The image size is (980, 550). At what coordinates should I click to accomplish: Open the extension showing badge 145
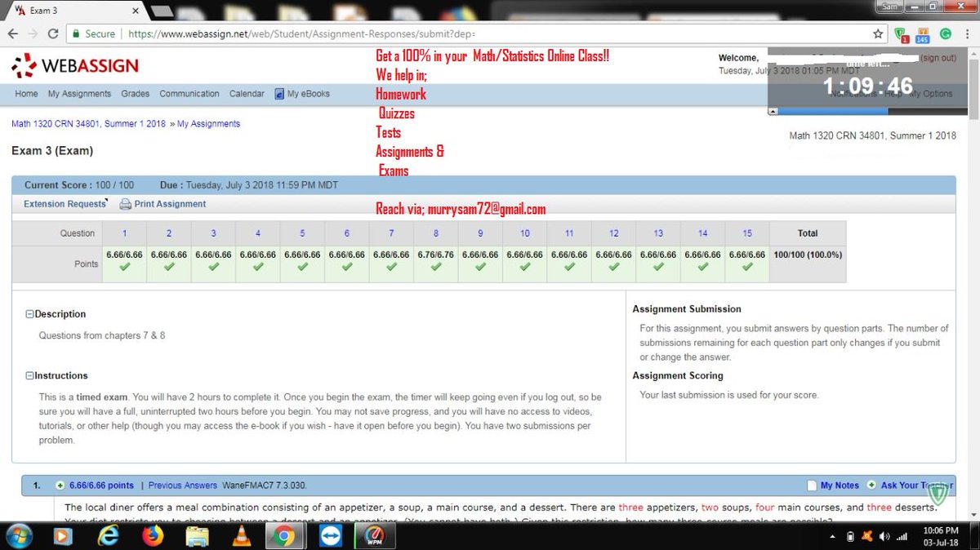pos(922,34)
